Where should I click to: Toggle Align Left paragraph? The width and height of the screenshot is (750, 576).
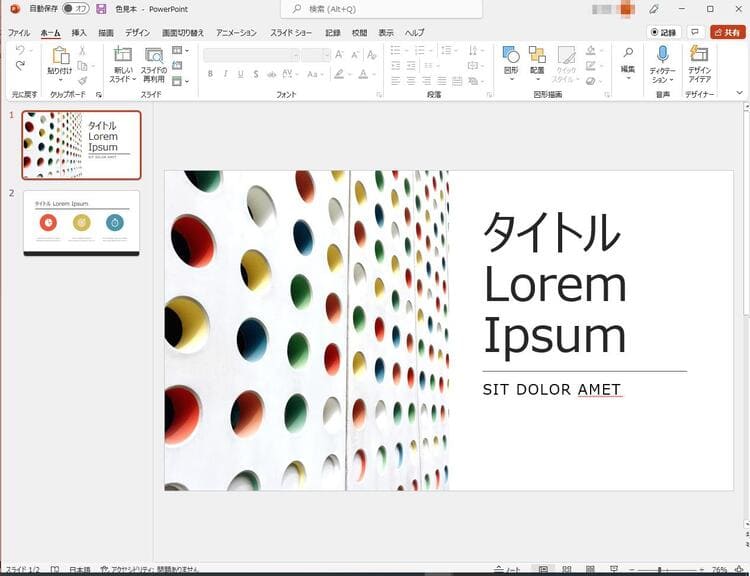(x=396, y=81)
